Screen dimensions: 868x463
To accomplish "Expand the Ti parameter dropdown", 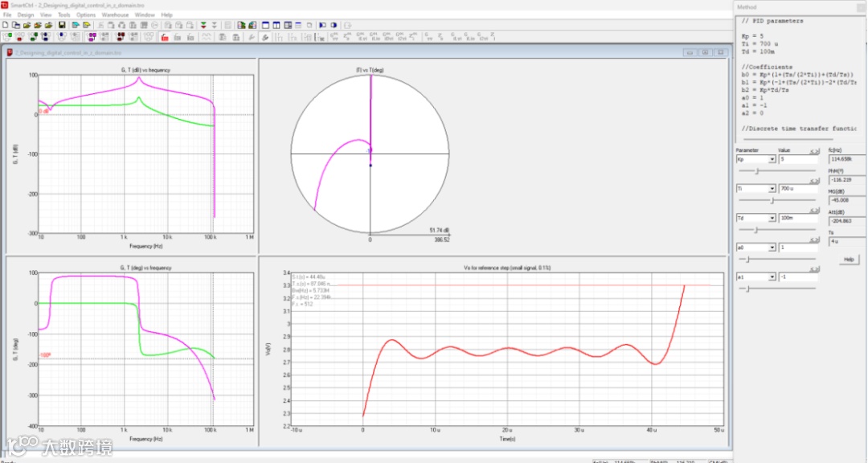I will (772, 189).
